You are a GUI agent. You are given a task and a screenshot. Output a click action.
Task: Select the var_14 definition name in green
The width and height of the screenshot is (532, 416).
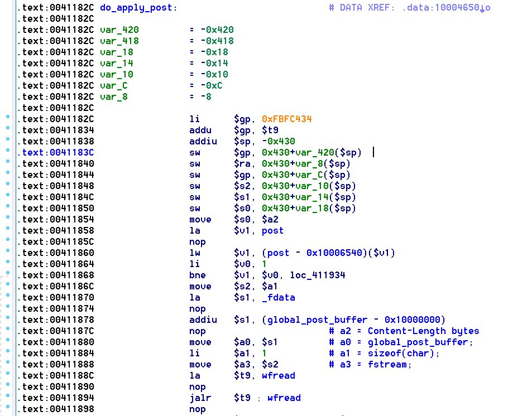pos(117,64)
